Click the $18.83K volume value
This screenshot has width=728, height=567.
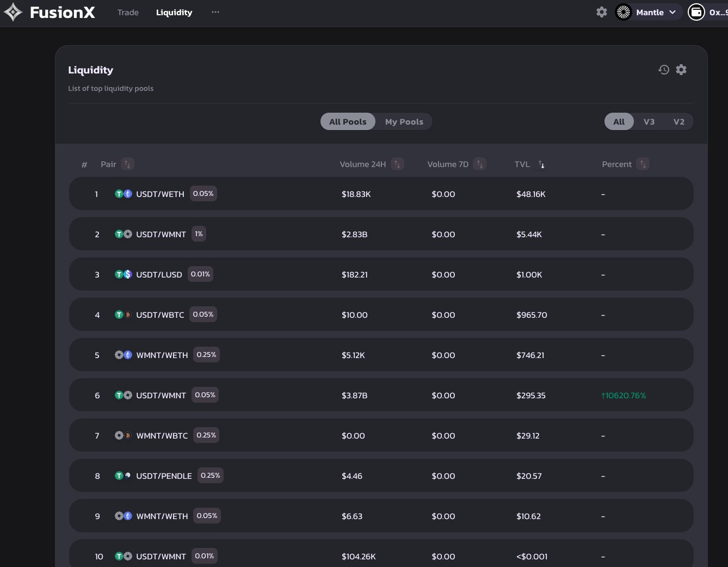pos(356,194)
